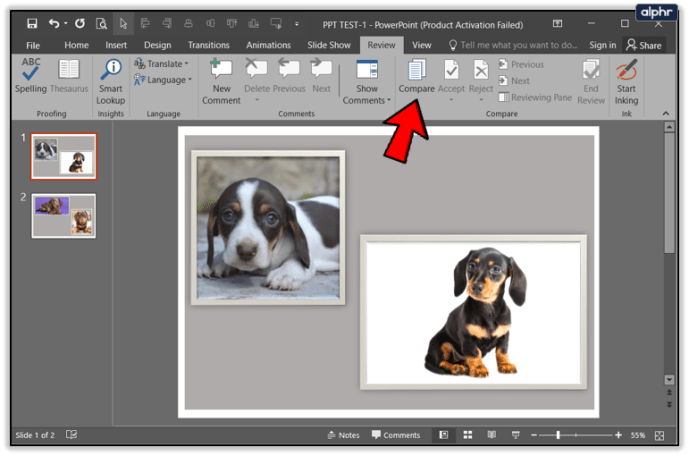The image size is (689, 456).
Task: Click Sign in link
Action: [x=602, y=45]
